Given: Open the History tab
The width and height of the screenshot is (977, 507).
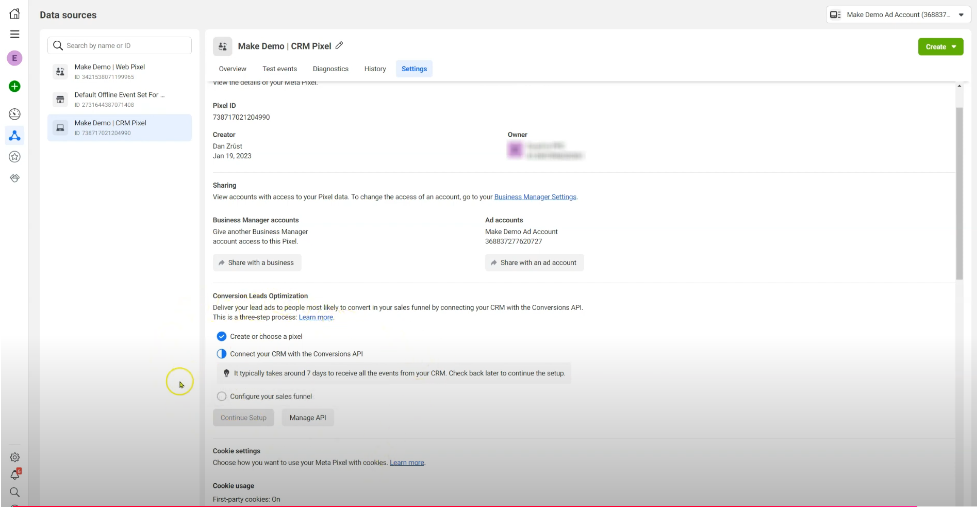Looking at the screenshot, I should tap(375, 69).
